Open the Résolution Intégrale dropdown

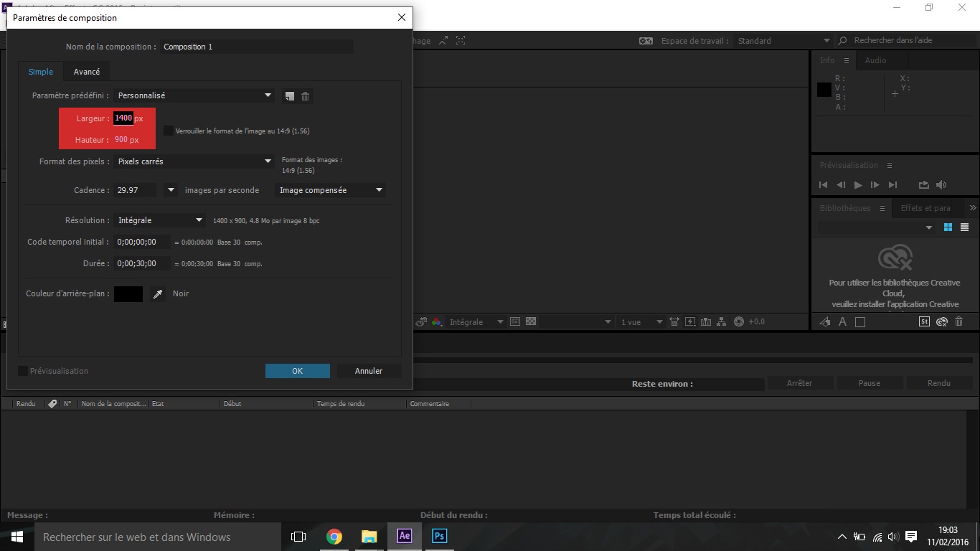pyautogui.click(x=161, y=220)
